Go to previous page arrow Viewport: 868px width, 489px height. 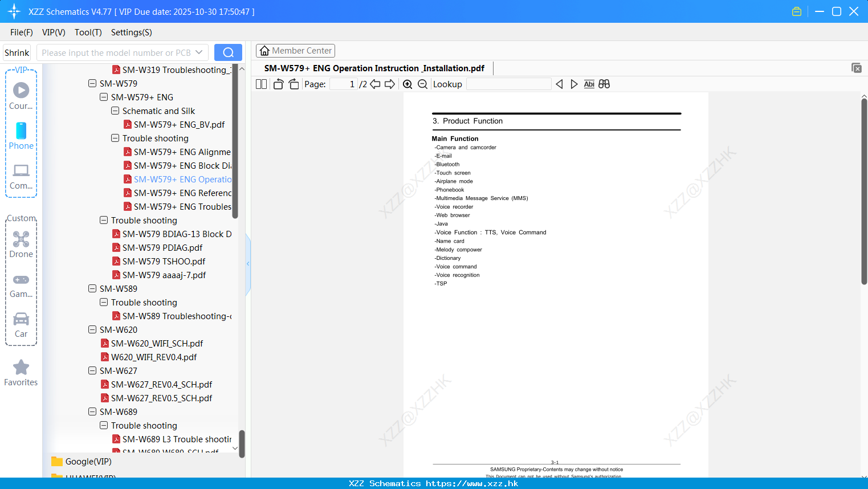(x=375, y=84)
